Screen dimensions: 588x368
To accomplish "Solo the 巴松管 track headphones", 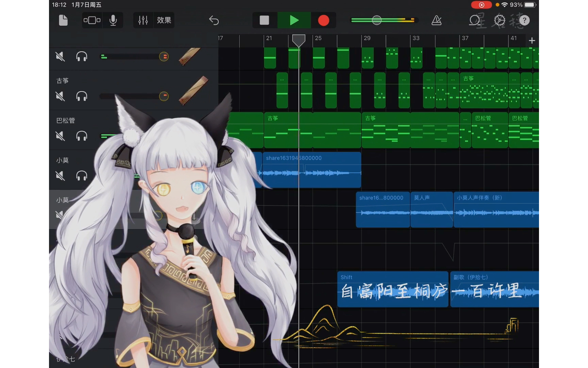I will point(82,136).
